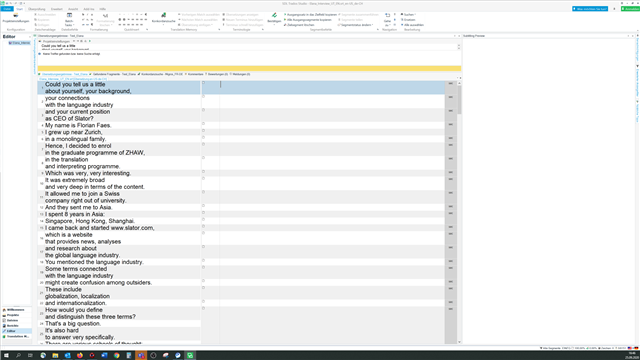
Task: Toggle status icon of segment 1
Action: coord(203,83)
